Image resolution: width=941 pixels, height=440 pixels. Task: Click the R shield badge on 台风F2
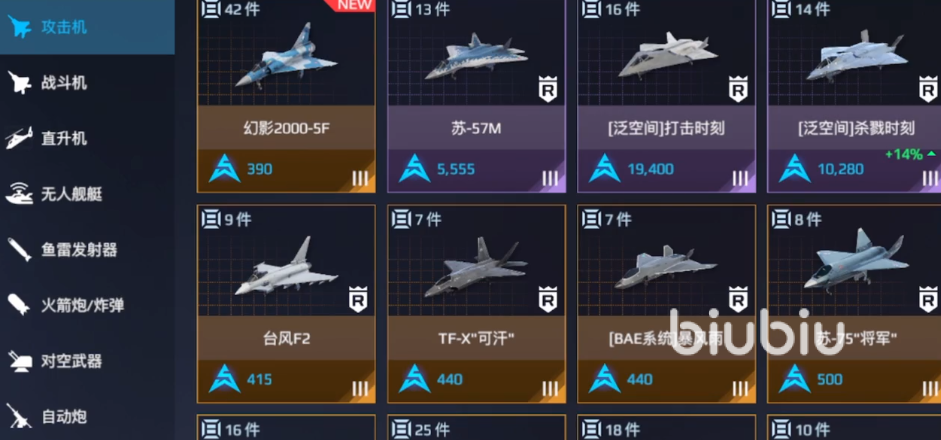click(358, 300)
